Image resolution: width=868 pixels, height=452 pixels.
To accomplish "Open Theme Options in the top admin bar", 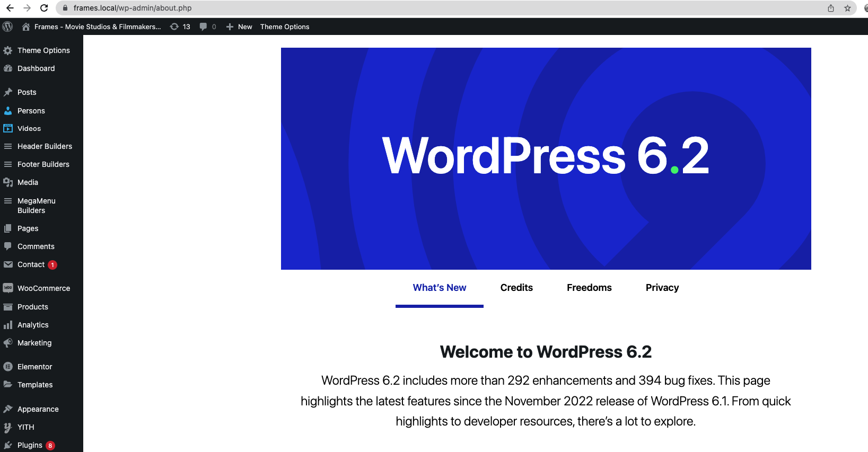I will [285, 26].
